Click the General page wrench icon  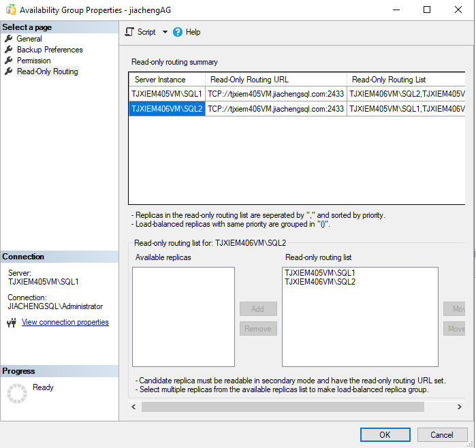[x=9, y=39]
